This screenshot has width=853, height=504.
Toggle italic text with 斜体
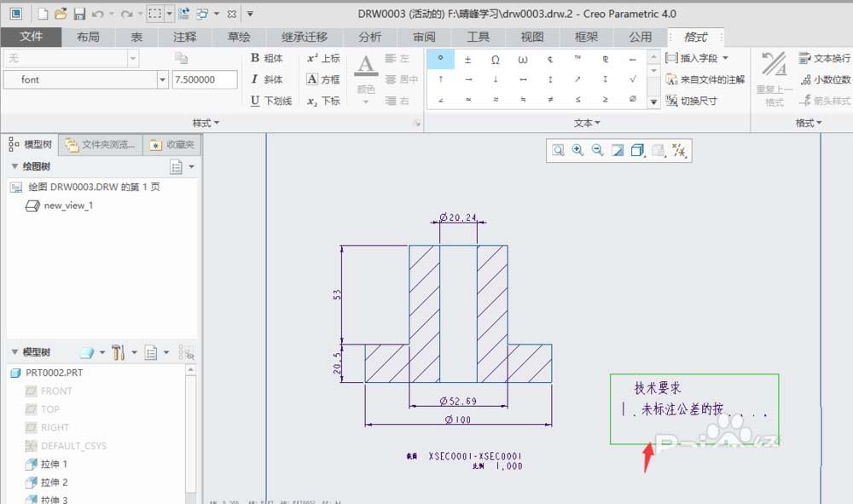click(x=267, y=79)
